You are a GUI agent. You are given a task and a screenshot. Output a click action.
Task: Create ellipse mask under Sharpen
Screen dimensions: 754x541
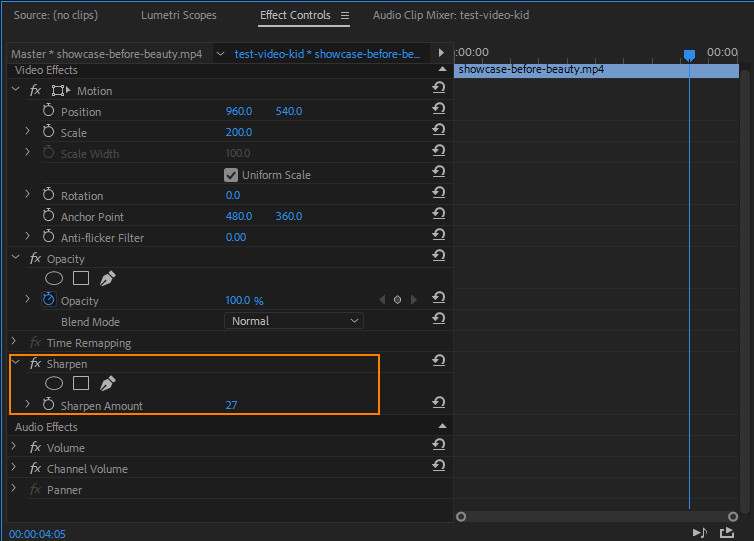[x=54, y=383]
